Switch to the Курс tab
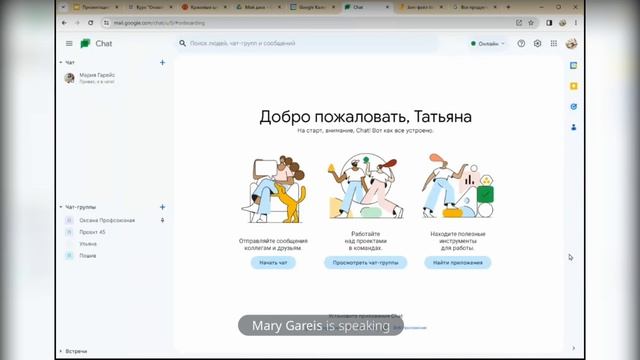The height and width of the screenshot is (360, 640). click(x=151, y=7)
